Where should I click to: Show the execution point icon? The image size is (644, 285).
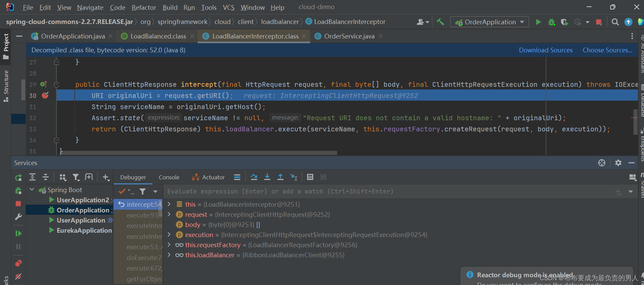237,177
